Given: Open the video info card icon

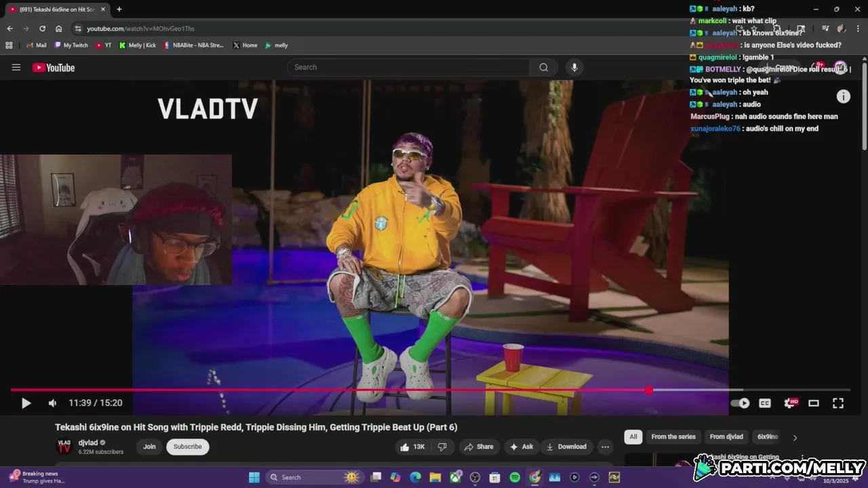Looking at the screenshot, I should (843, 96).
